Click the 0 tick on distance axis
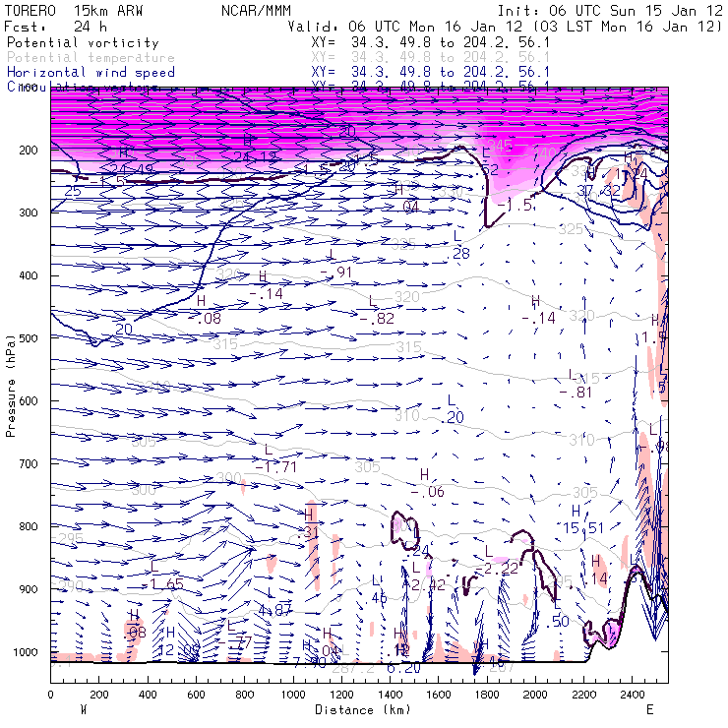The image size is (728, 728). tap(50, 695)
